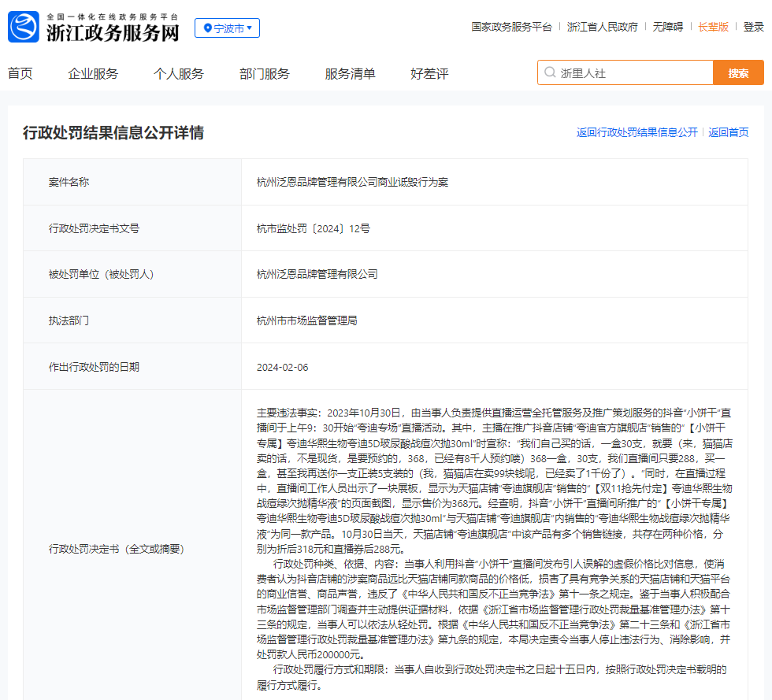Image resolution: width=772 pixels, height=700 pixels.
Task: Click date value 2024-02-06
Action: [x=282, y=367]
